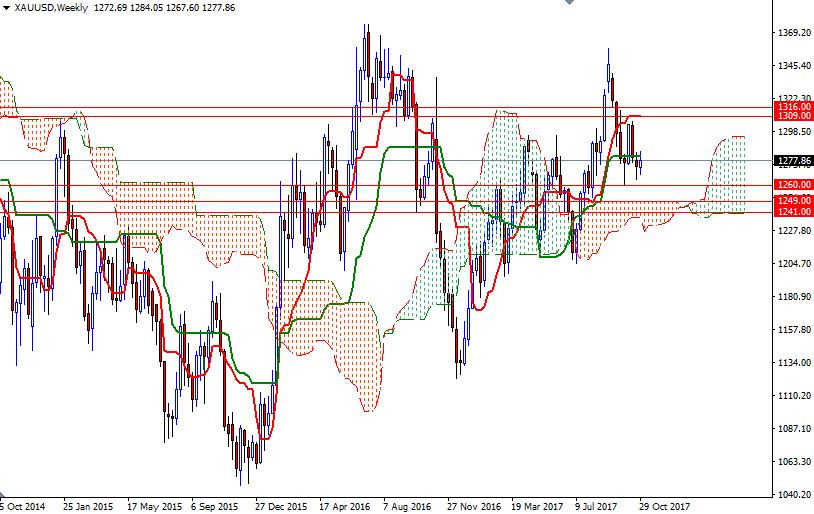The image size is (814, 514).
Task: Click the 1087.10 price axis label
Action: tap(793, 429)
